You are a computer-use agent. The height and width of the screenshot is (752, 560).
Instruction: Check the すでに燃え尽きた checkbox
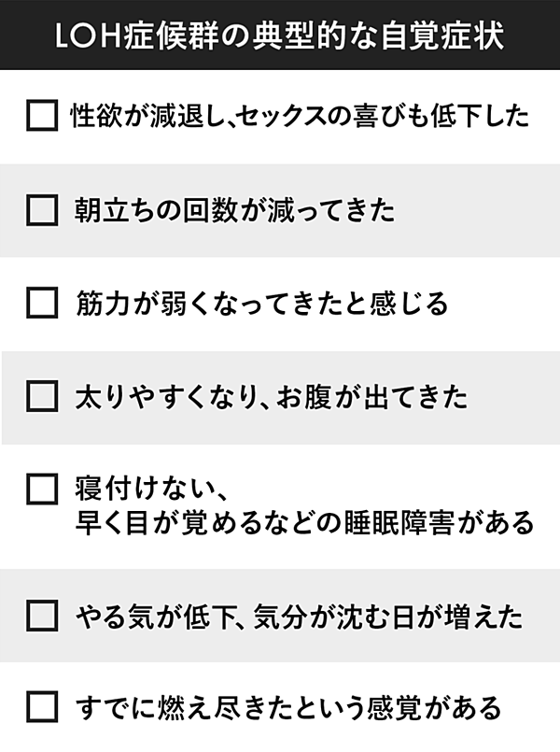42,706
